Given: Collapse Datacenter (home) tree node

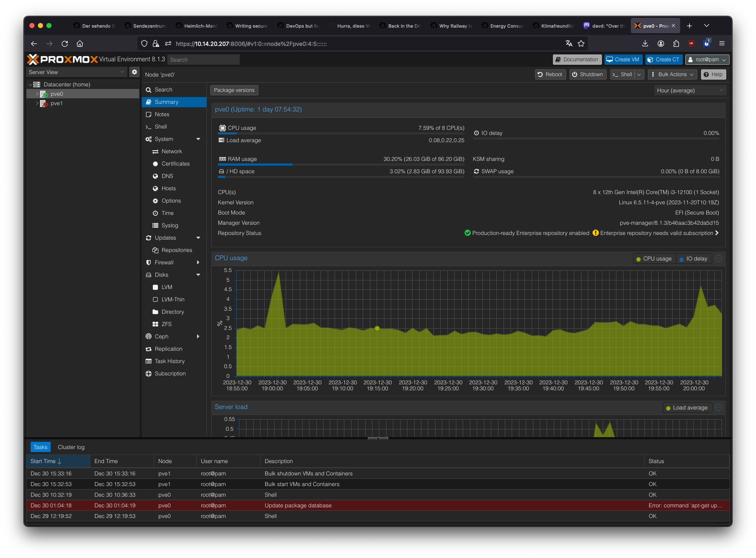Looking at the screenshot, I should (x=30, y=84).
